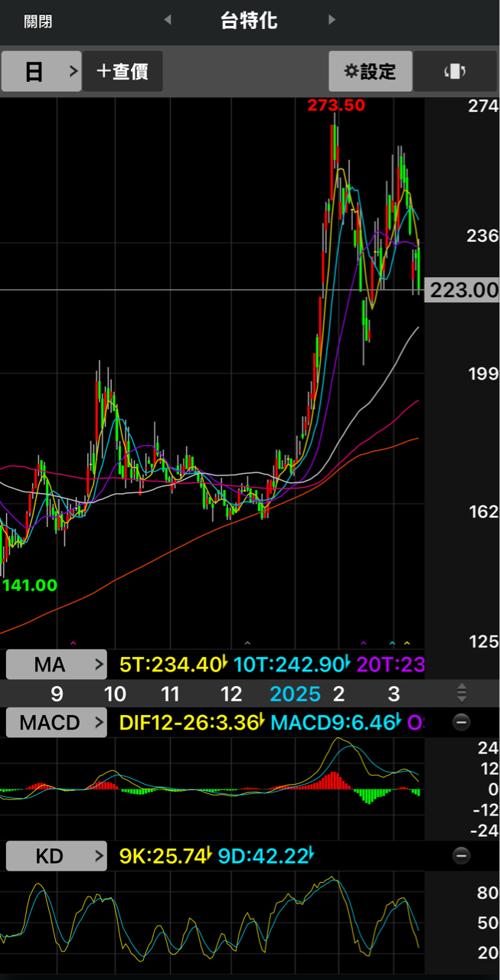Open the MA indicator selector

(x=57, y=665)
